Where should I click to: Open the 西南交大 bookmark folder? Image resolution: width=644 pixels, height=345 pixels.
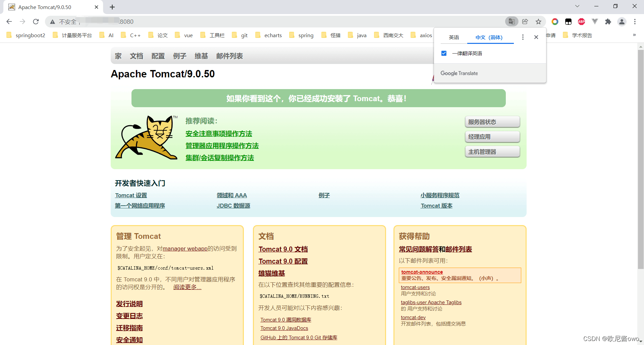389,35
